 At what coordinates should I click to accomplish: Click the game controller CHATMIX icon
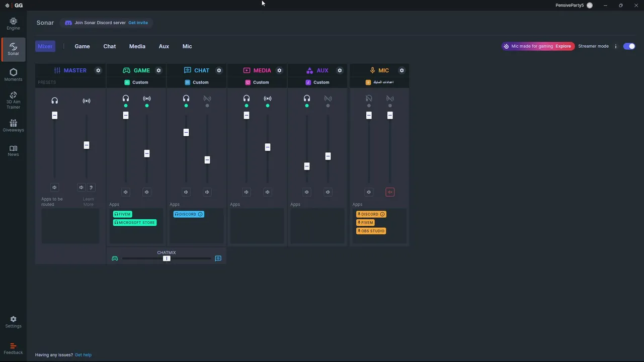pos(115,258)
